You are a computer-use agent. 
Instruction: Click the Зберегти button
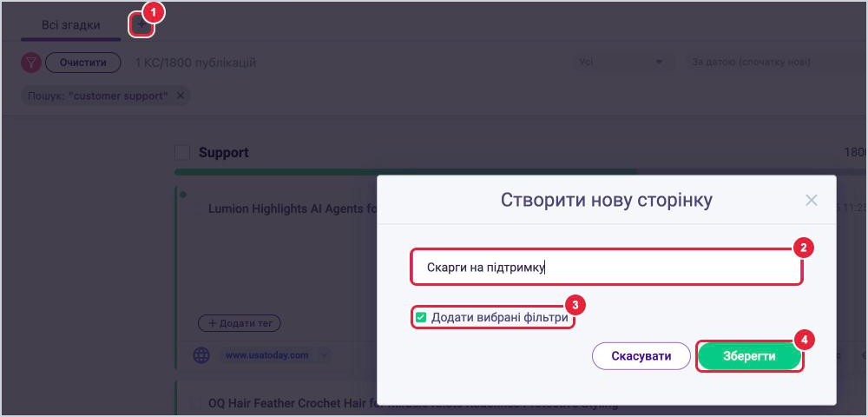click(x=749, y=356)
